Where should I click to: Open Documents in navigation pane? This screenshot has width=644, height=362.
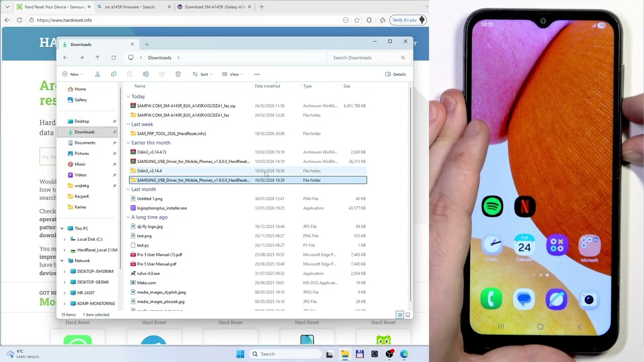85,143
